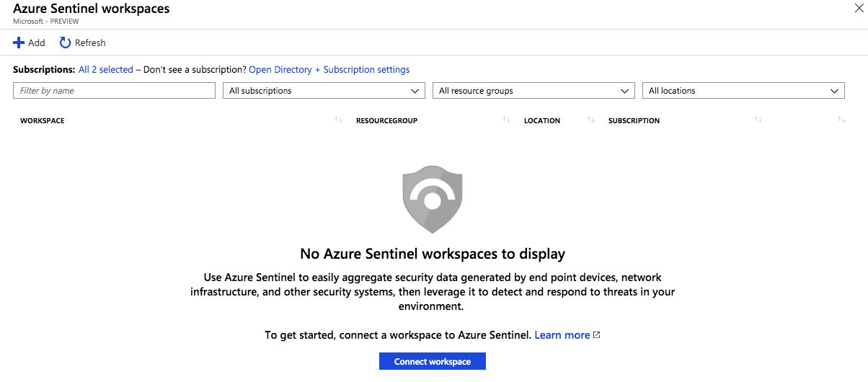Focus the Filter by name field
The height and width of the screenshot is (382, 868).
114,91
